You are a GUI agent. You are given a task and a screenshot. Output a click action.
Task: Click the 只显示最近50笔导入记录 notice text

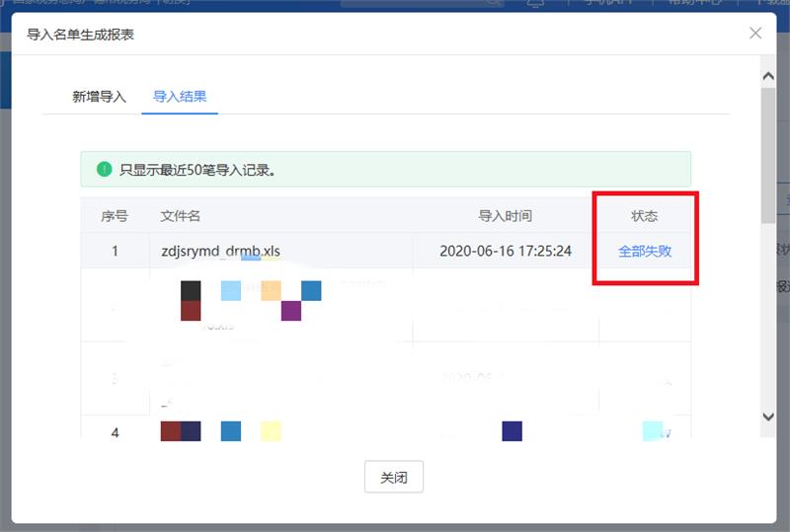[x=197, y=170]
